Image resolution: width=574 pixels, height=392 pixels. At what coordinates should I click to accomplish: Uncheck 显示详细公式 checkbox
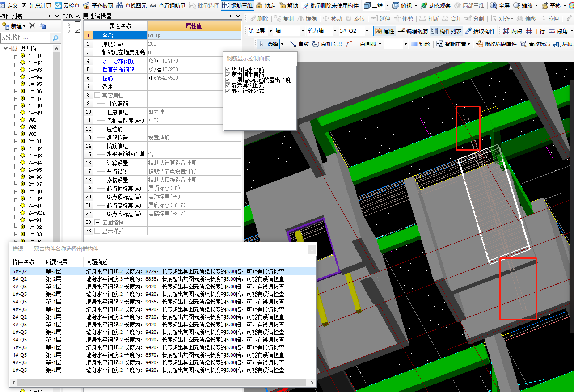(228, 91)
